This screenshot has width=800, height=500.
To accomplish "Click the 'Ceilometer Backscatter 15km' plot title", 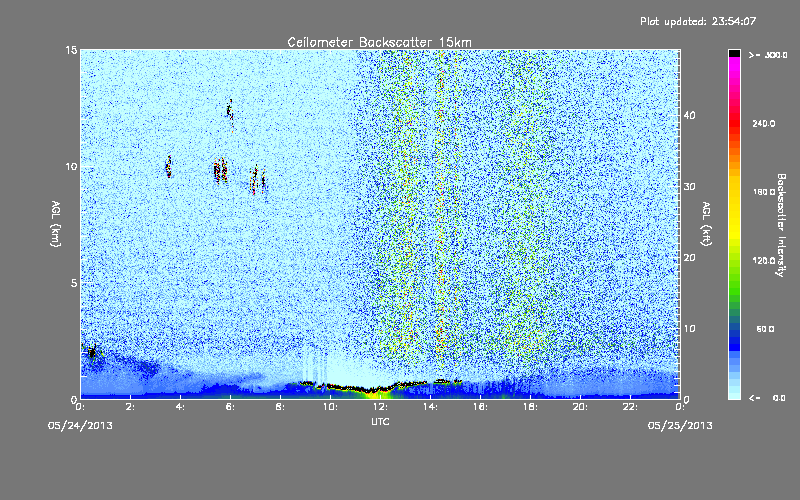I will tap(379, 42).
